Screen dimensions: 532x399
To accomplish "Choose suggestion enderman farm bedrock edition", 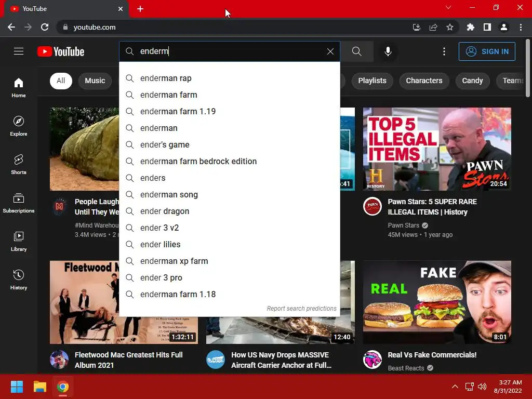I will point(230,162).
